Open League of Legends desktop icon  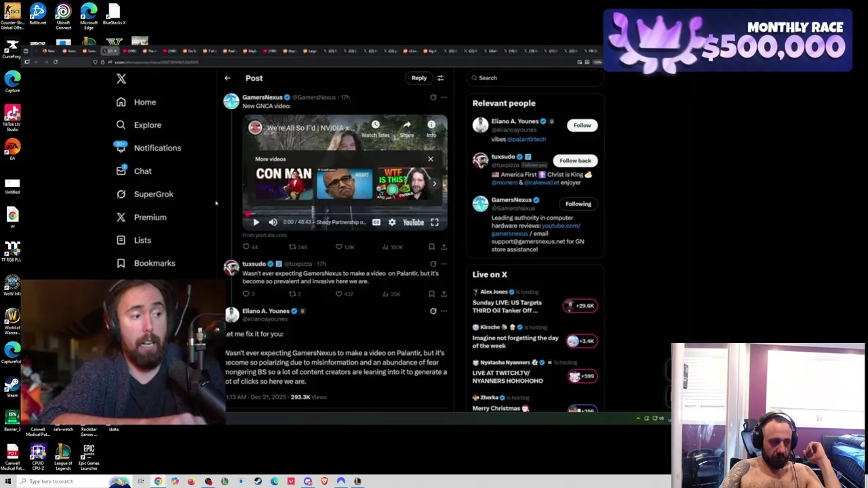(x=63, y=457)
